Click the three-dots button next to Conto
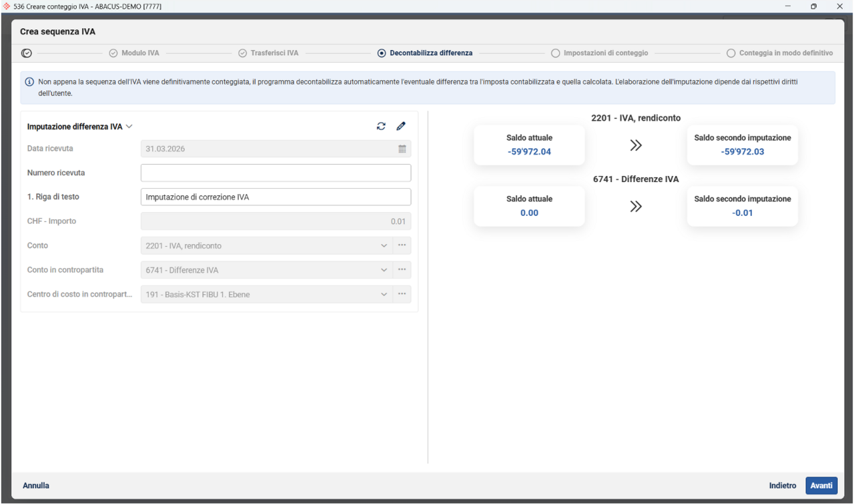854x504 pixels. pos(402,245)
